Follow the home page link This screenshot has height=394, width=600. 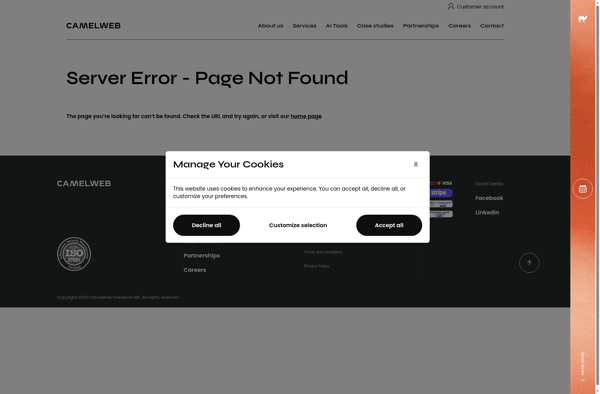coord(306,116)
